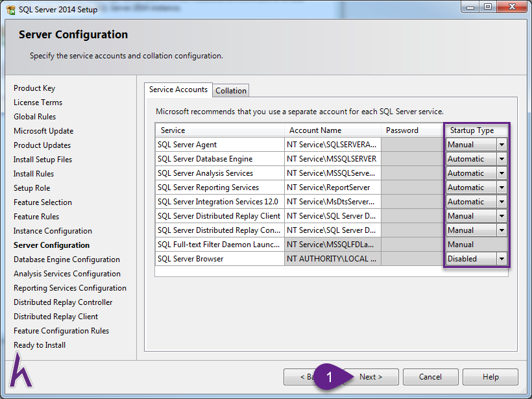Open Startup Type dropdown for SQL Server Analysis Services
The height and width of the screenshot is (399, 532).
(502, 173)
